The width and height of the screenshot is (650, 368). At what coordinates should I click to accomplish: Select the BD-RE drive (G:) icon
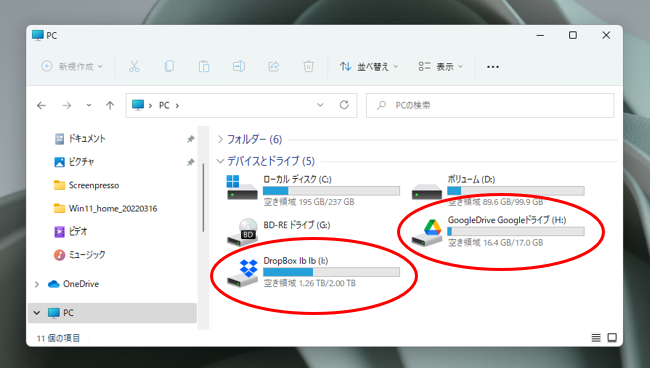[243, 231]
